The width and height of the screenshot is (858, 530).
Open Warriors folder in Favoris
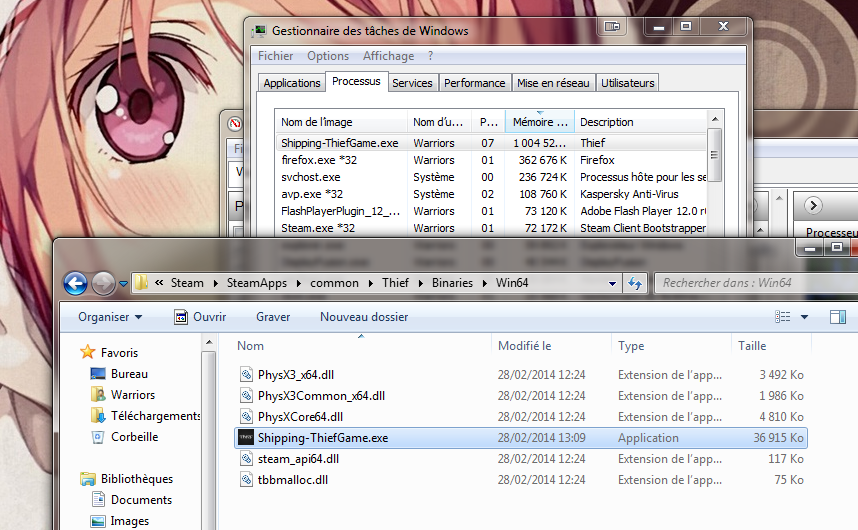133,395
